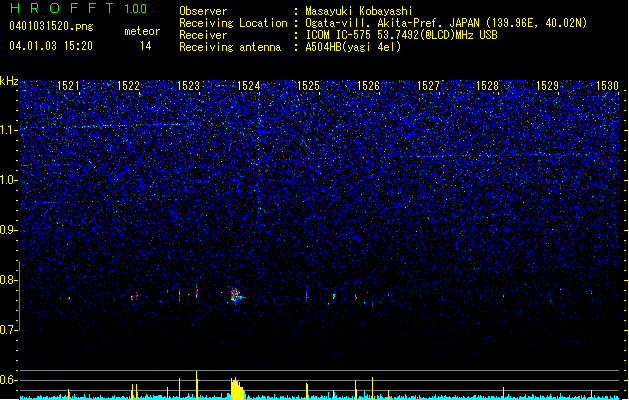Viewport: 629px width, 400px height.
Task: Click the 1524 time axis marker
Action: (248, 86)
